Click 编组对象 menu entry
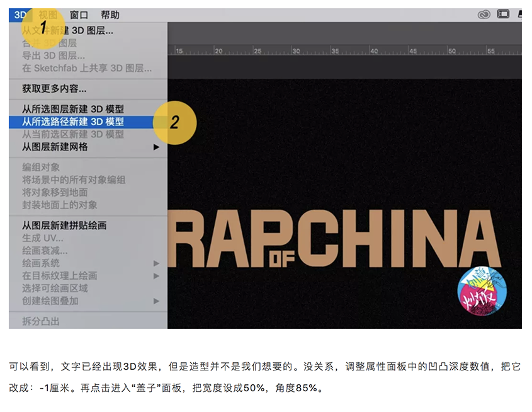This screenshot has height=412, width=532. point(41,168)
